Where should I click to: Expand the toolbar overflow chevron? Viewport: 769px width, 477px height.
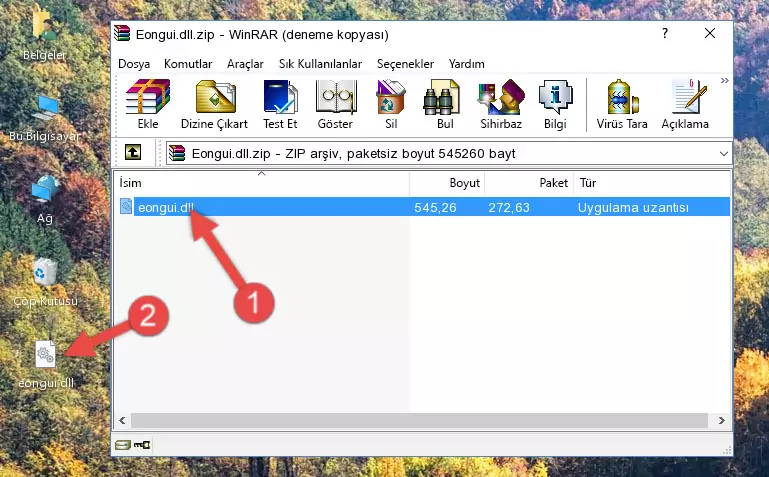[724, 80]
